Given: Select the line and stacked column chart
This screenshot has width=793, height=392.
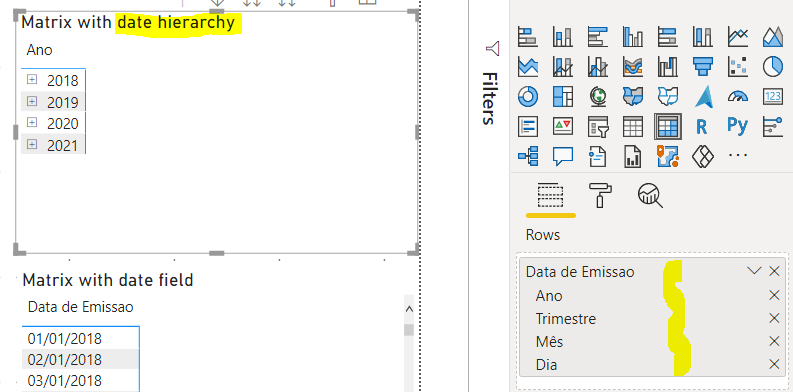Looking at the screenshot, I should (x=562, y=66).
